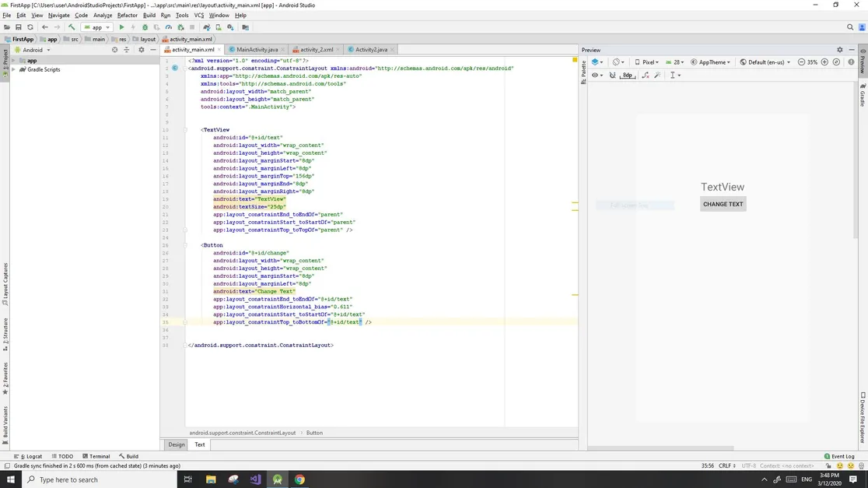Click the Save All toolbar icon
868x488 pixels.
coord(18,27)
